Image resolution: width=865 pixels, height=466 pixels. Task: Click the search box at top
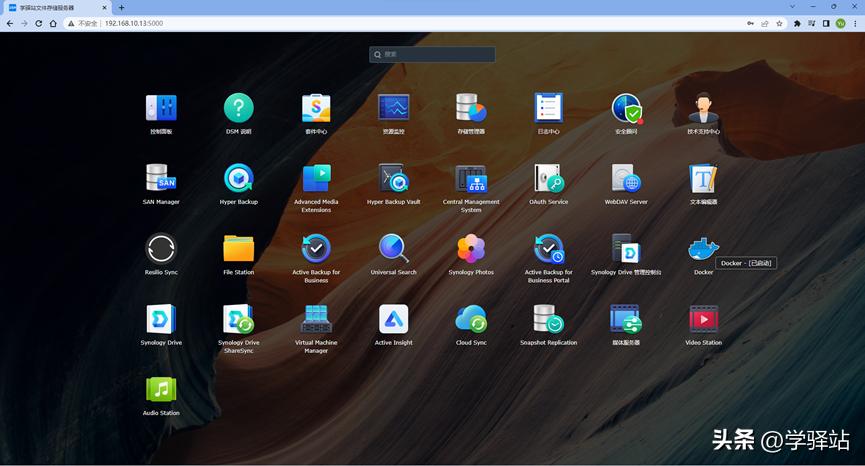point(432,54)
